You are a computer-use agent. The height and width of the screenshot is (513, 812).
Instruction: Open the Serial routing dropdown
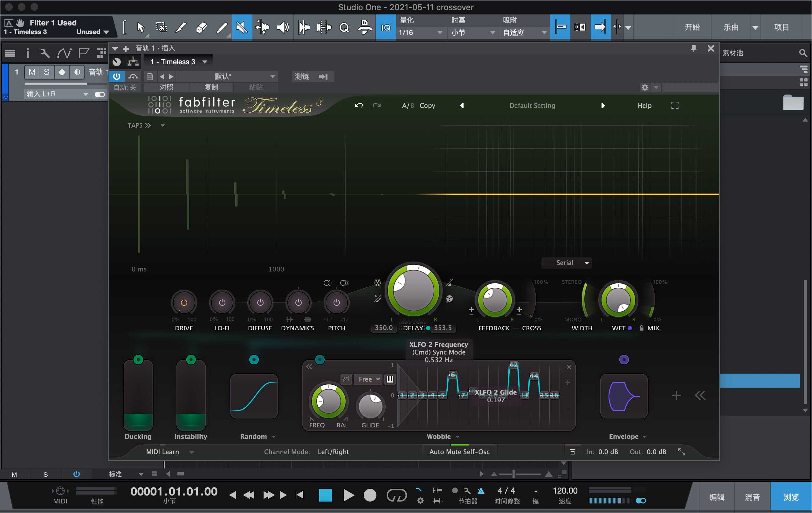pyautogui.click(x=566, y=263)
